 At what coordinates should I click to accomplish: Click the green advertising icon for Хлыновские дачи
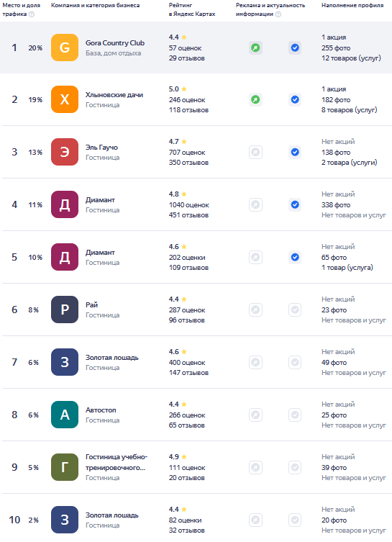[255, 99]
